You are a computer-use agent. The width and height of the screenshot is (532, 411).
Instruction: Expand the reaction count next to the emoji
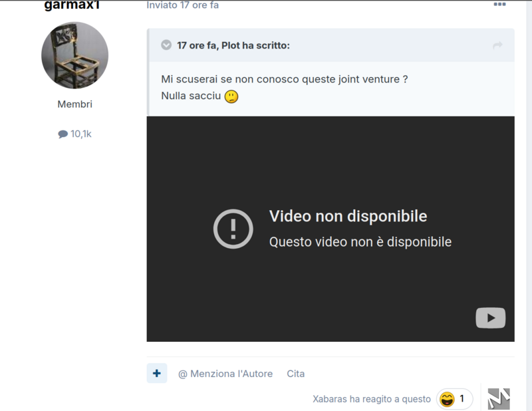pos(460,398)
